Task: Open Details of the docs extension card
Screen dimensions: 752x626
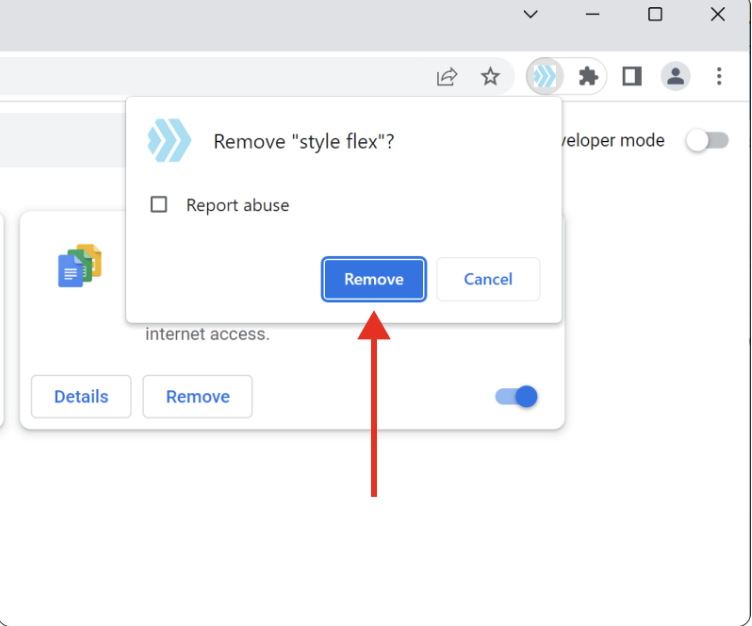Action: [x=81, y=397]
